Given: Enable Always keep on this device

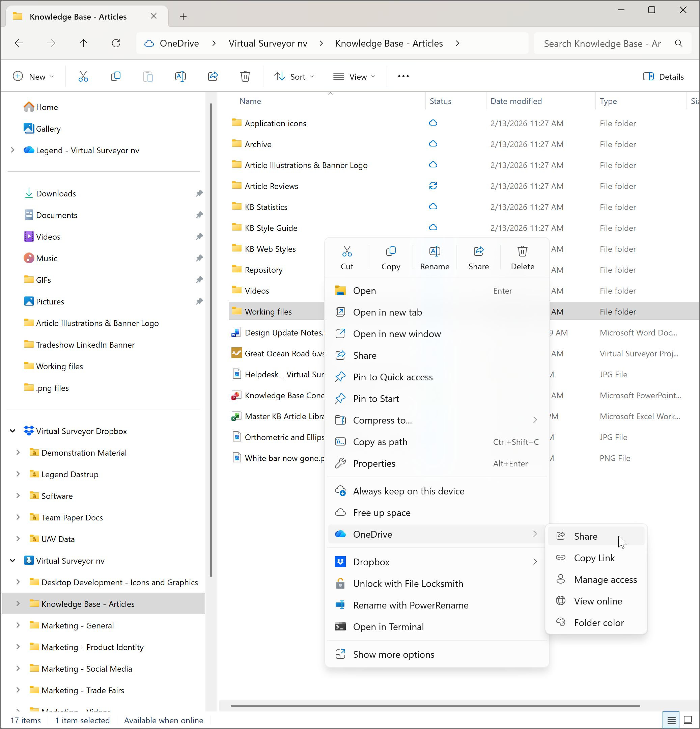Looking at the screenshot, I should click(x=408, y=491).
